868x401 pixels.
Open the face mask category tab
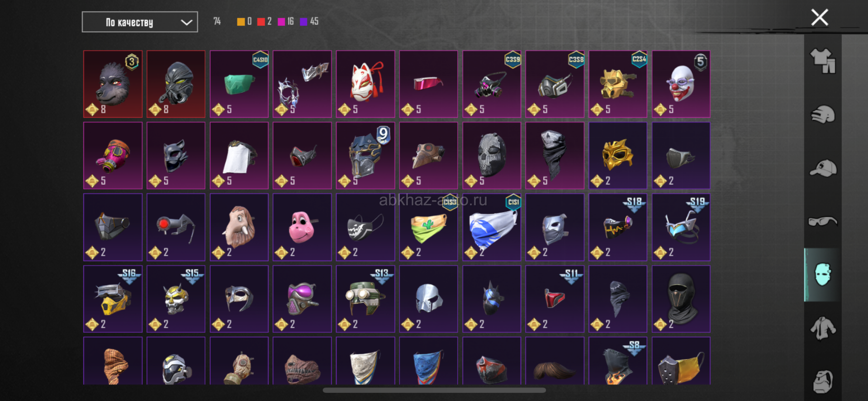click(x=823, y=274)
